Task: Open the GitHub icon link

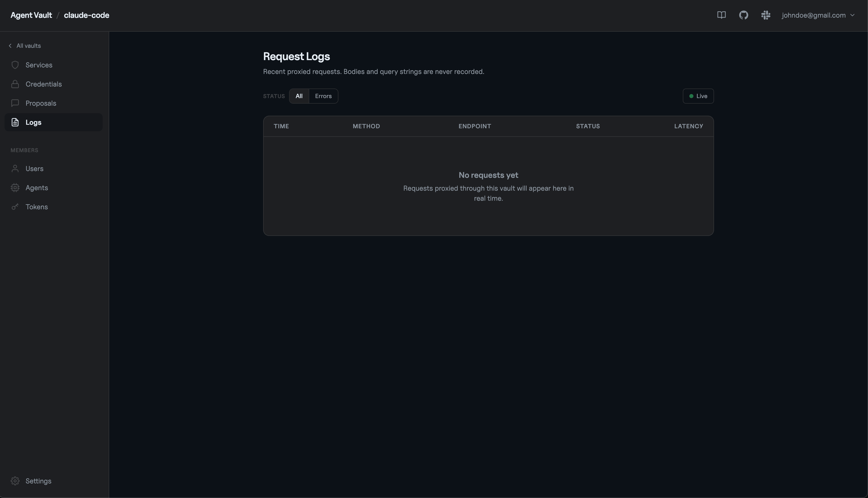Action: point(743,15)
